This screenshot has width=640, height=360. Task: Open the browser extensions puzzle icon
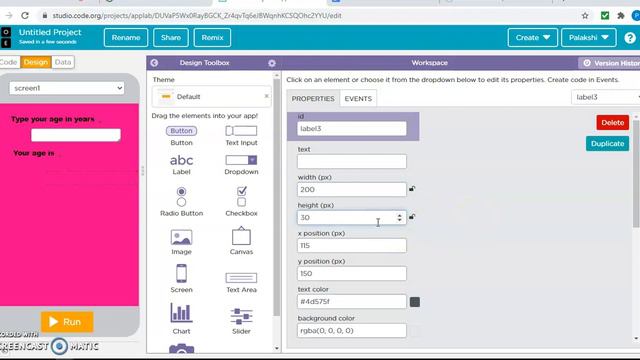[x=620, y=16]
